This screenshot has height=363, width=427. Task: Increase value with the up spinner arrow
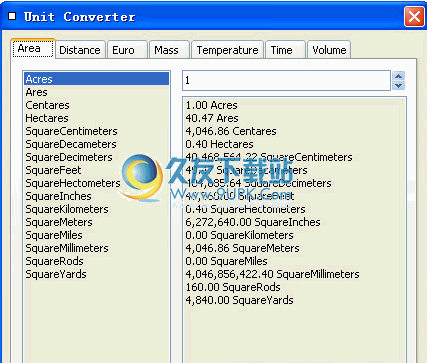coord(399,76)
